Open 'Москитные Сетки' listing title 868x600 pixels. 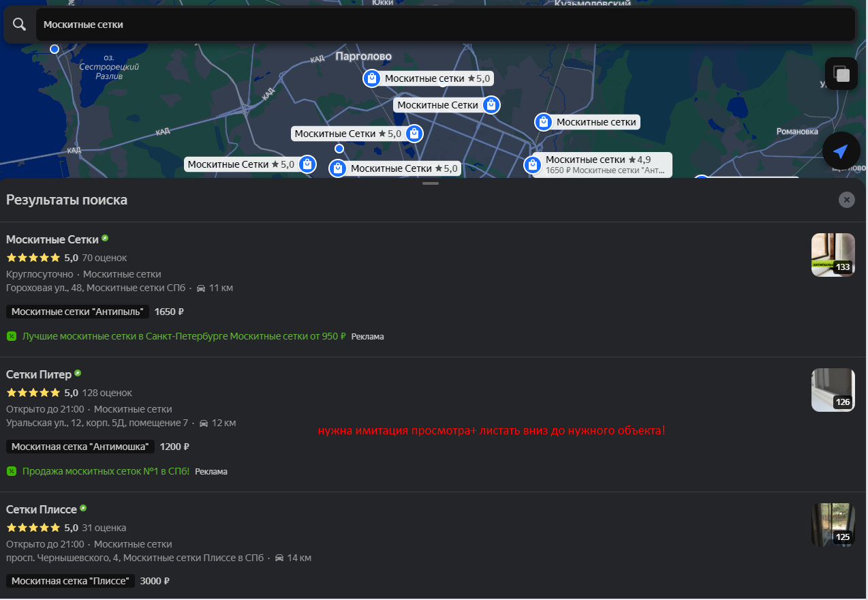click(x=52, y=239)
